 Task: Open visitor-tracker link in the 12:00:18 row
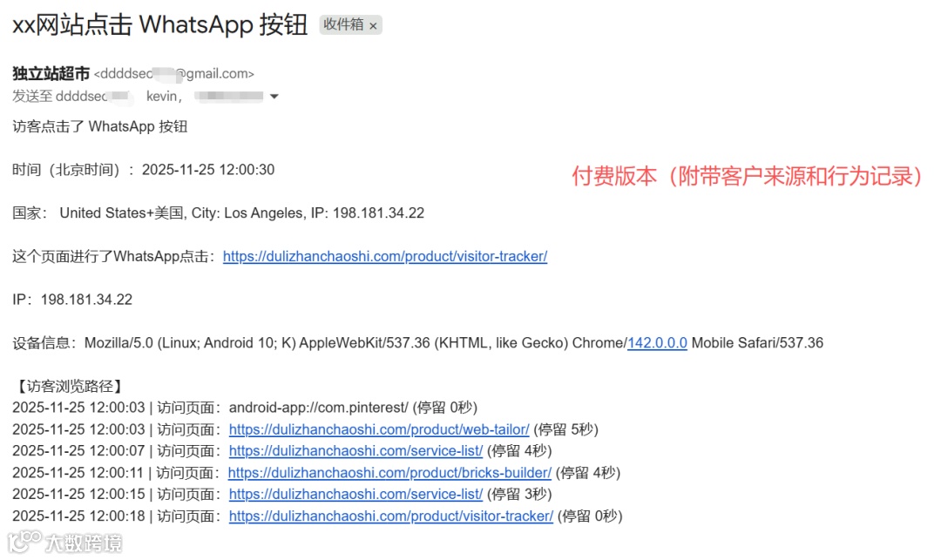coord(390,516)
